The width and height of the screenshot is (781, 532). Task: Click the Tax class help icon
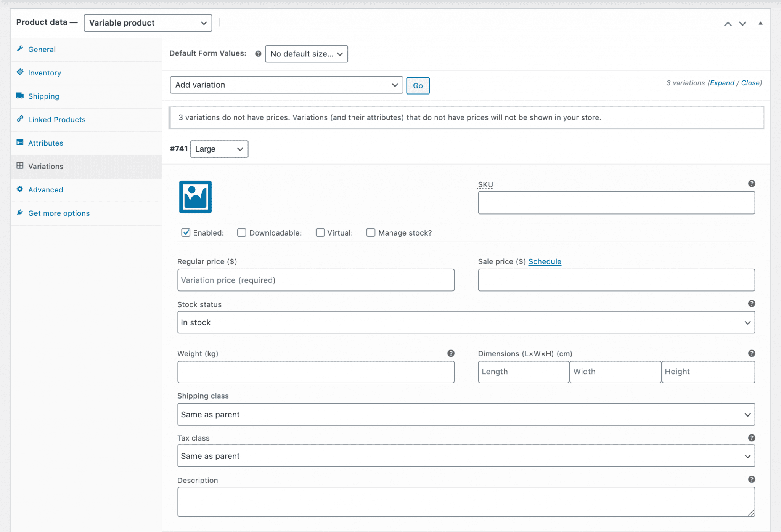pyautogui.click(x=751, y=438)
